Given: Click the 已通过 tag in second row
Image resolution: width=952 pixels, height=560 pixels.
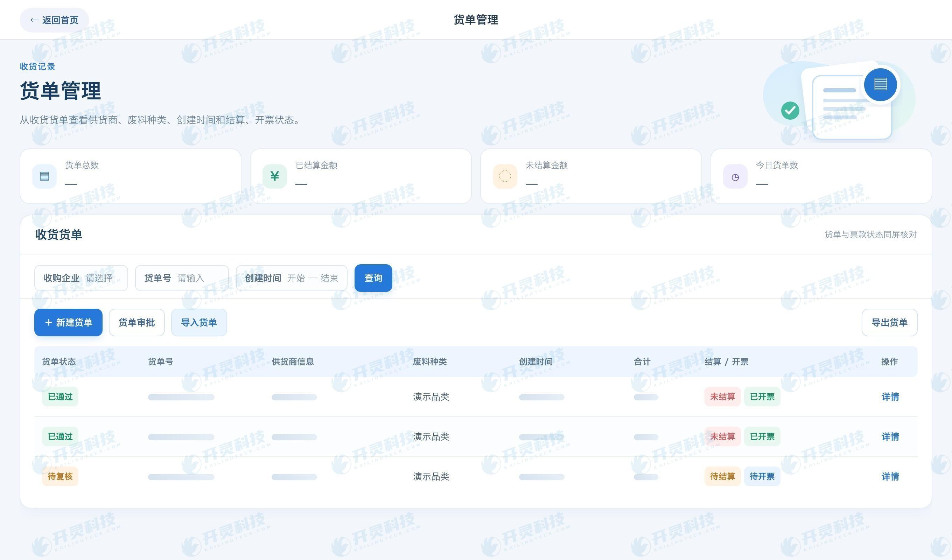Looking at the screenshot, I should click(x=60, y=437).
